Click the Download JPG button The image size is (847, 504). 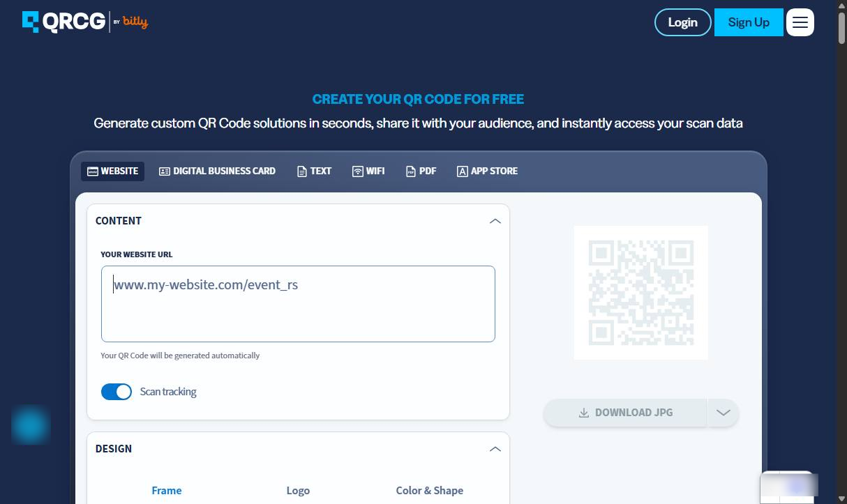tap(625, 413)
